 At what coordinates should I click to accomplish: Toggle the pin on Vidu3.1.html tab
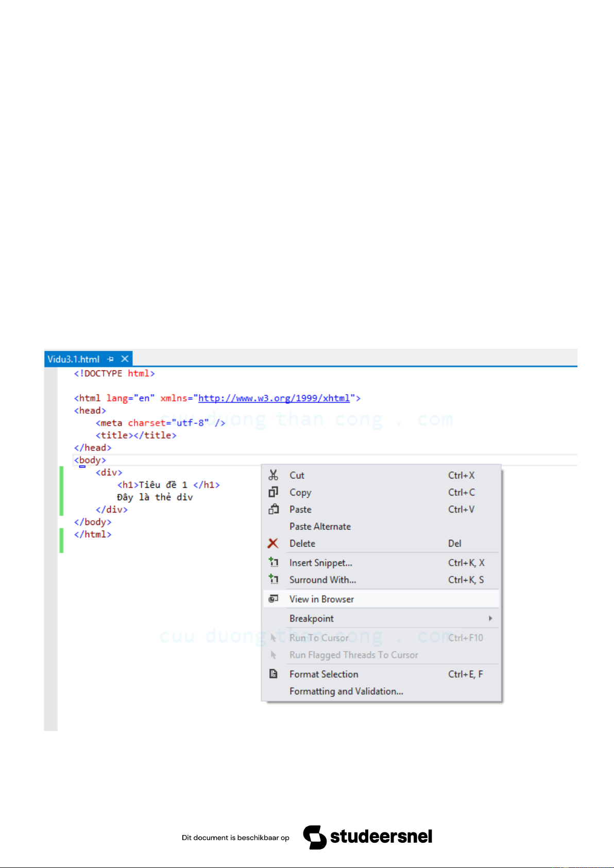pyautogui.click(x=110, y=359)
